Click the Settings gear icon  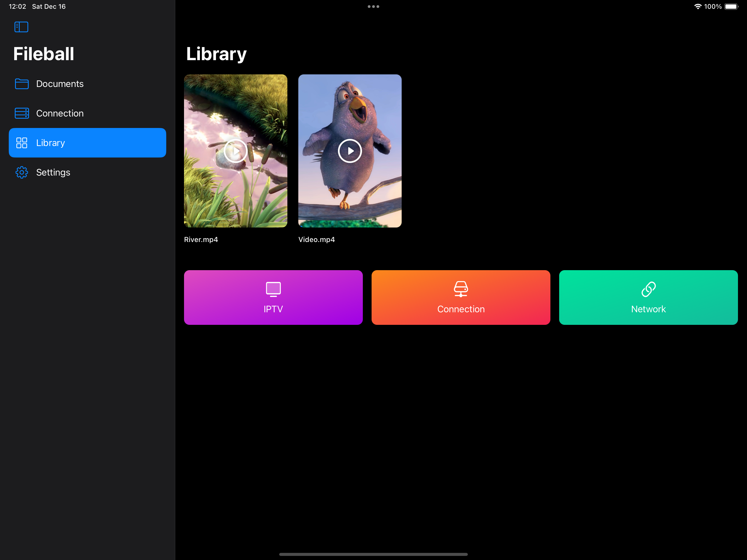(x=22, y=172)
